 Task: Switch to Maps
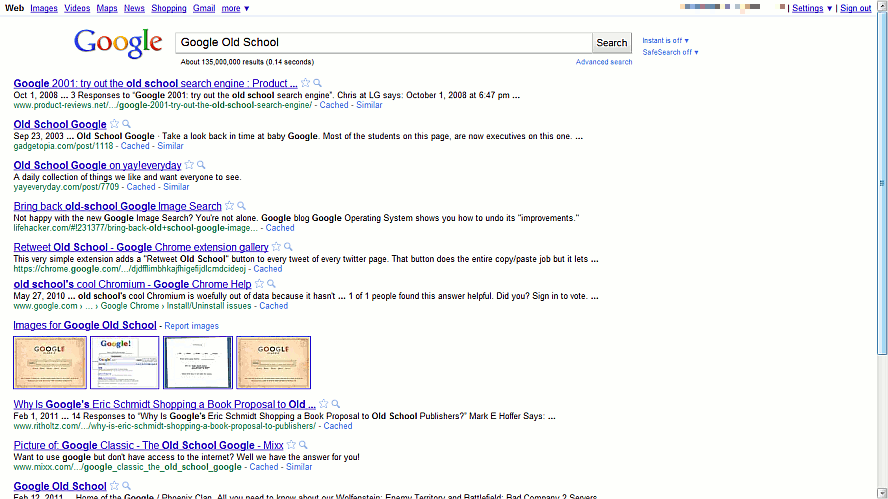[x=106, y=8]
